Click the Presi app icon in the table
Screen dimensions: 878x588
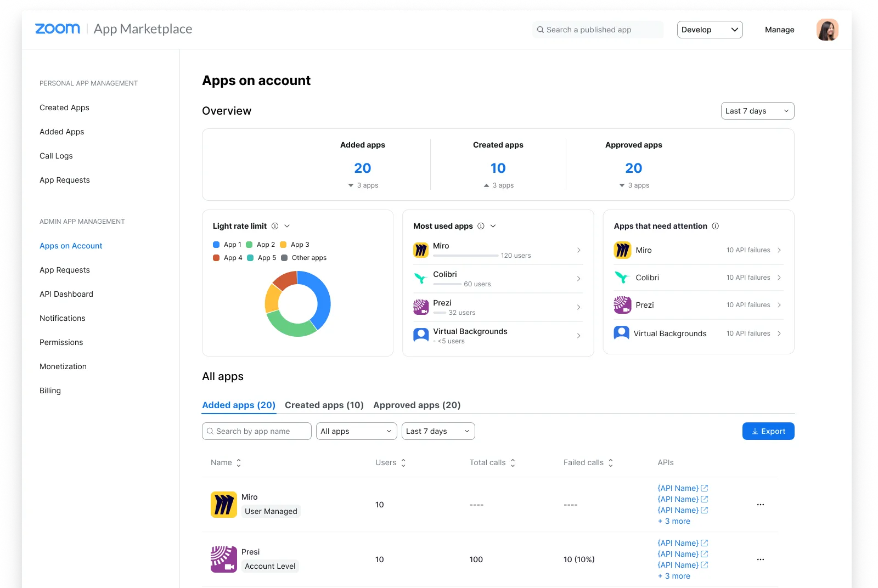224,559
